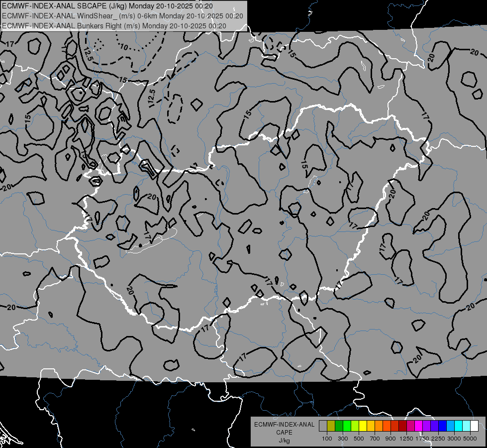The height and width of the screenshot is (448, 487).
Task: Click the 10 label on dotted contour
Action: (124, 47)
